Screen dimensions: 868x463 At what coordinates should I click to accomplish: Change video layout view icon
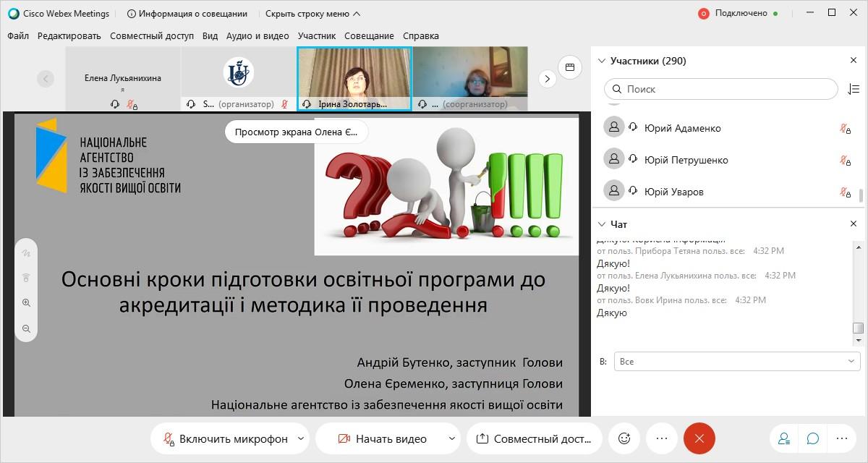(x=570, y=67)
